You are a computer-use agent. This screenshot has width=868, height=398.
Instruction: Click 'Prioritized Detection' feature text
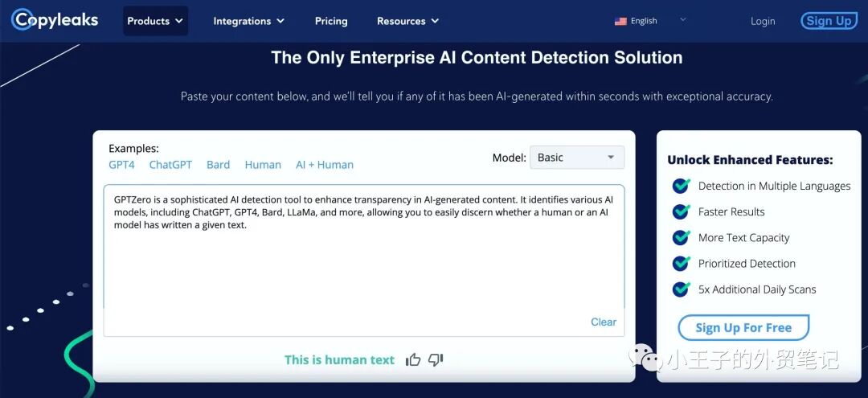point(747,264)
